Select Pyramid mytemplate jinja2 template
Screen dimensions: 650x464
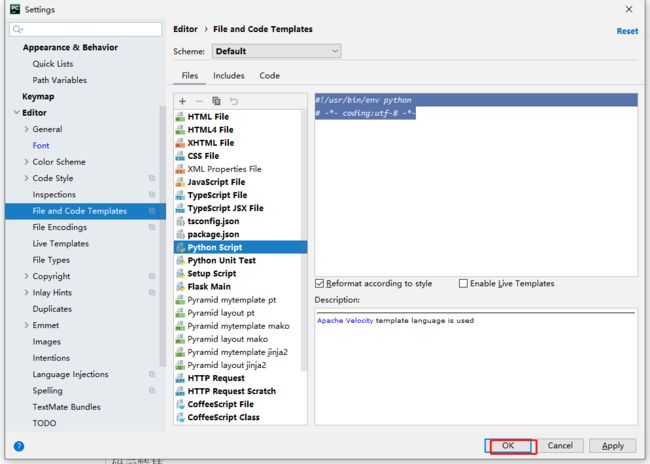237,352
